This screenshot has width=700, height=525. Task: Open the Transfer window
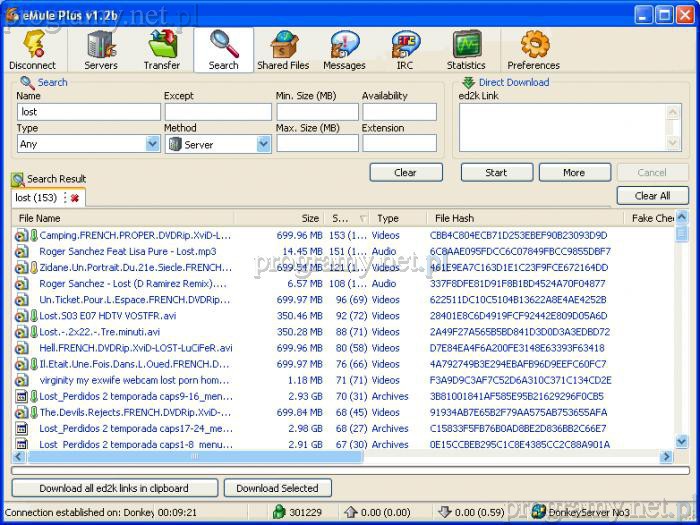pyautogui.click(x=162, y=50)
